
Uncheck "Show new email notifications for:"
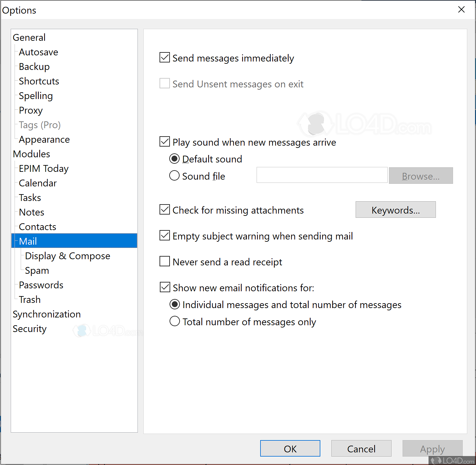click(x=164, y=287)
